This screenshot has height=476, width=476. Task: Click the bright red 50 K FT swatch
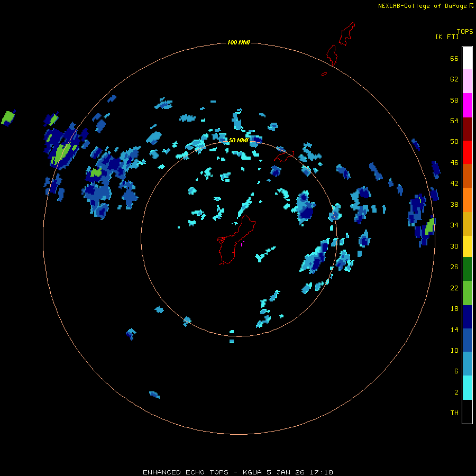tap(467, 152)
